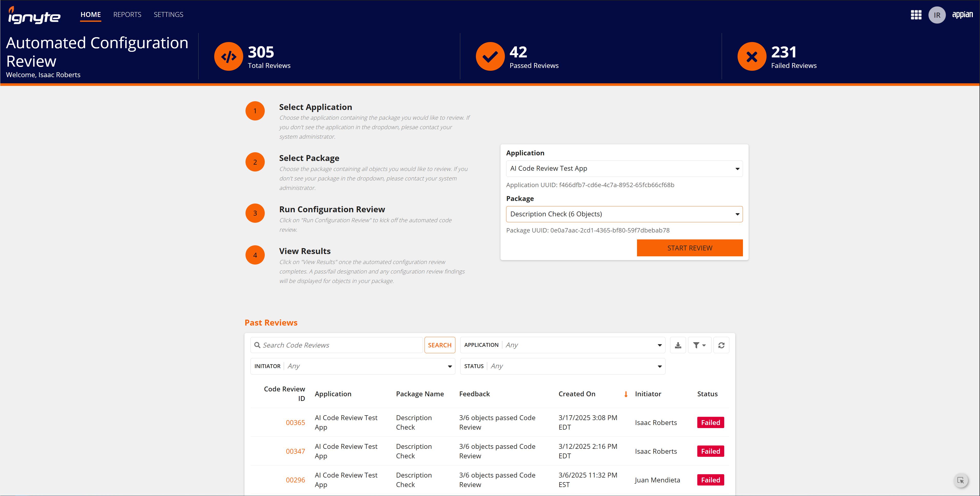
Task: Click the 305 total reviews count
Action: [x=261, y=52]
